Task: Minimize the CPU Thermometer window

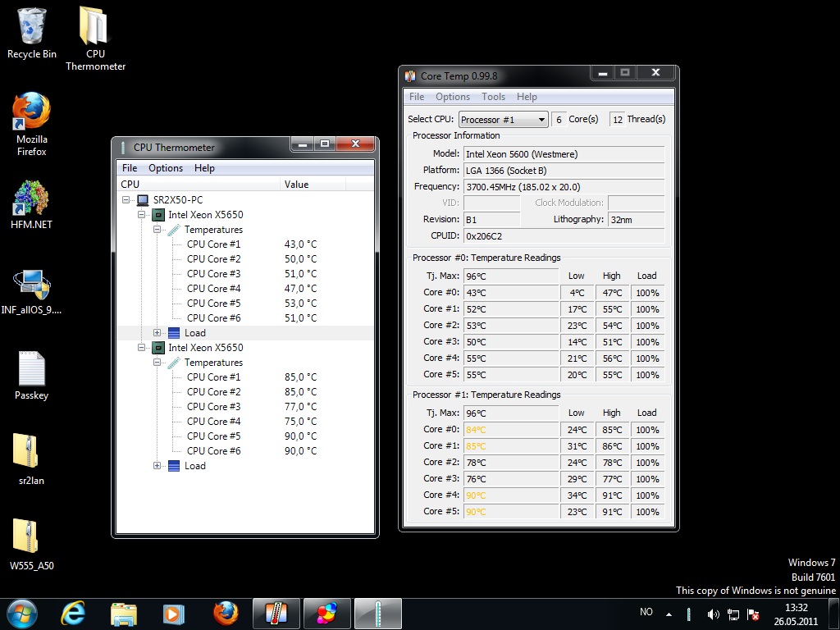Action: coord(303,144)
